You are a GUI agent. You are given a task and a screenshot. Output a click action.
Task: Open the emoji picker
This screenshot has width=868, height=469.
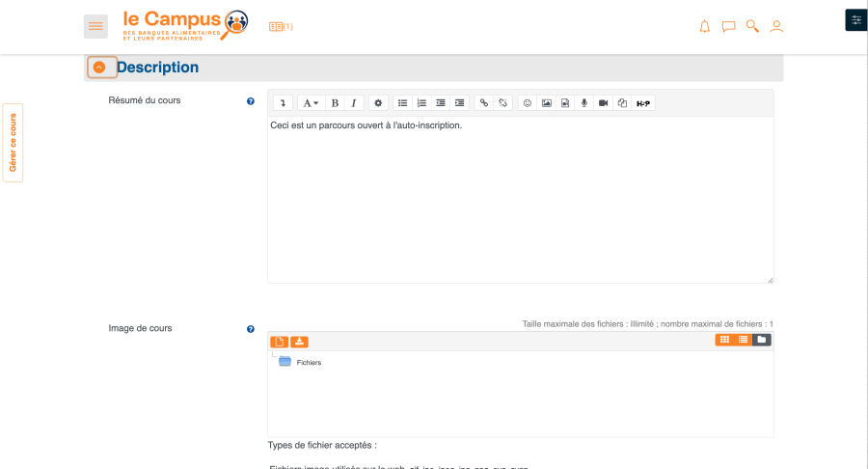[x=528, y=102]
